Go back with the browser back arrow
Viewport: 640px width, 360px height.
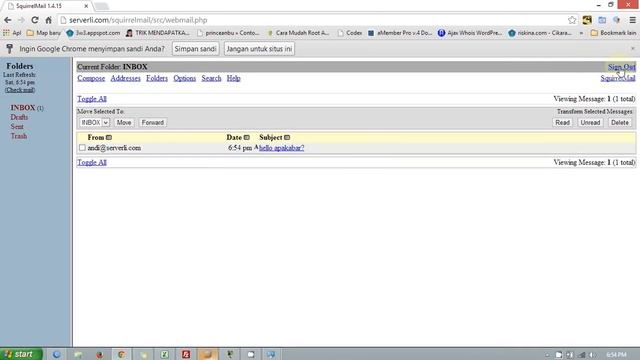tap(8, 20)
